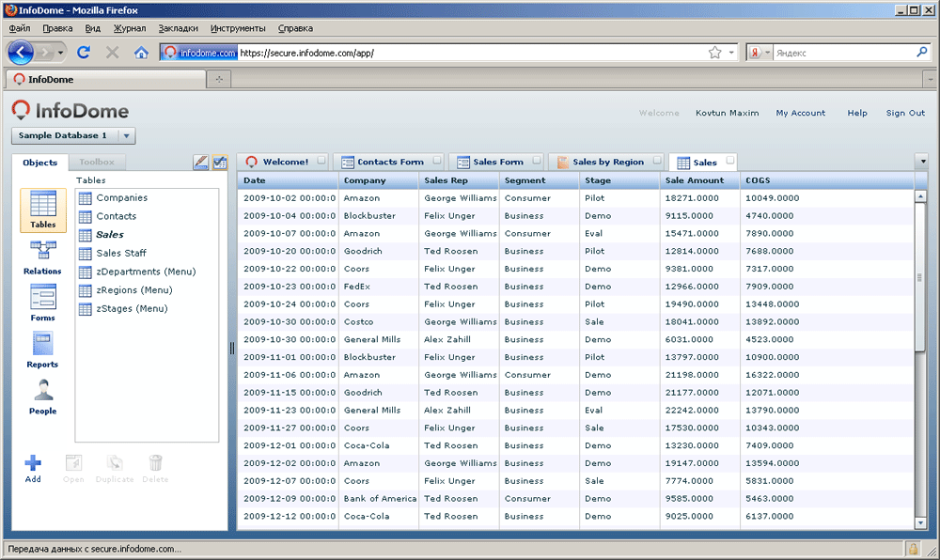Switch to the Objects tab
This screenshot has width=940, height=560.
point(40,163)
